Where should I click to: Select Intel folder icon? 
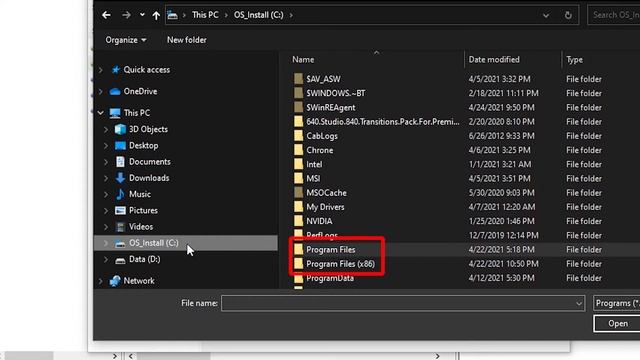coord(299,164)
